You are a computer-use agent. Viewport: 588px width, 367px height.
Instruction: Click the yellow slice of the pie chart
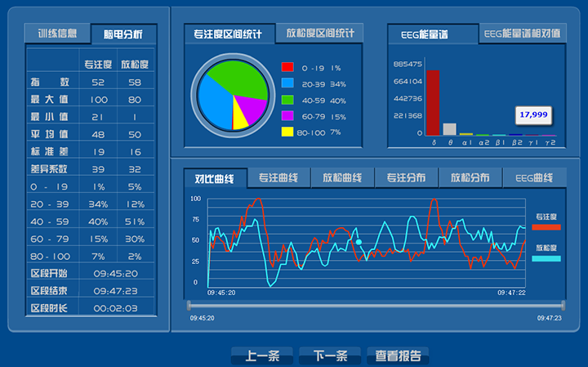click(x=240, y=118)
